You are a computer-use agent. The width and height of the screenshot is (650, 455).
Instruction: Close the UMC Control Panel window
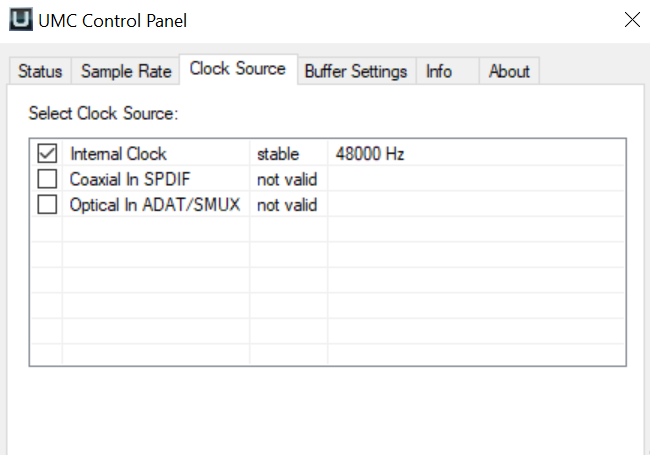tap(632, 19)
